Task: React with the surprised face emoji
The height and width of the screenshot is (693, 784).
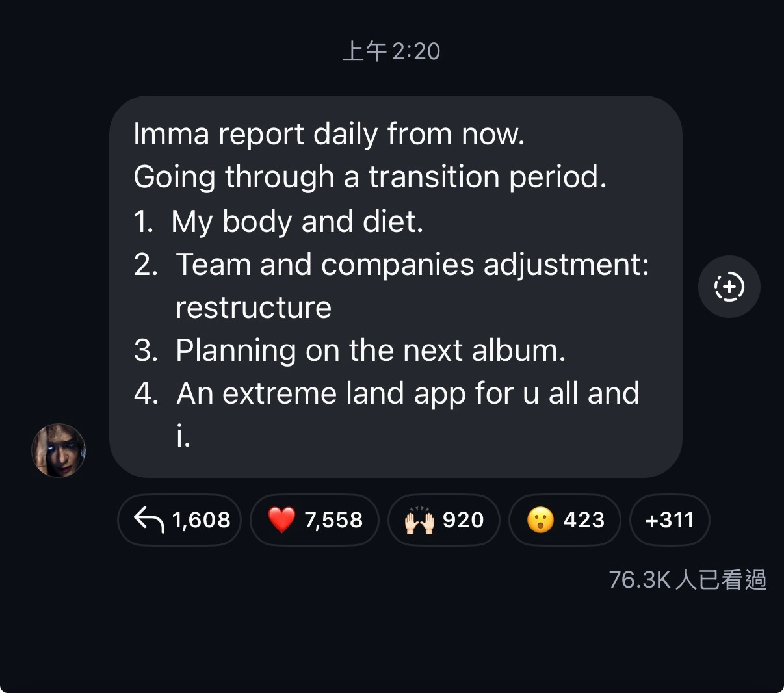Action: (x=540, y=520)
